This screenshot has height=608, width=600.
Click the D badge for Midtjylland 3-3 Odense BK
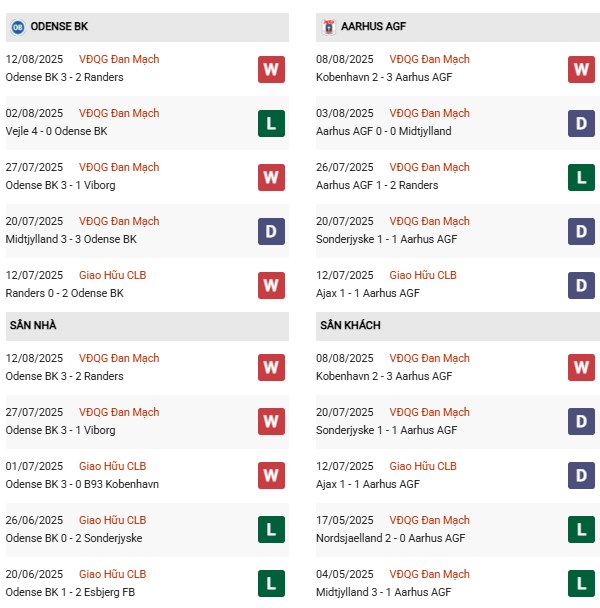[270, 231]
